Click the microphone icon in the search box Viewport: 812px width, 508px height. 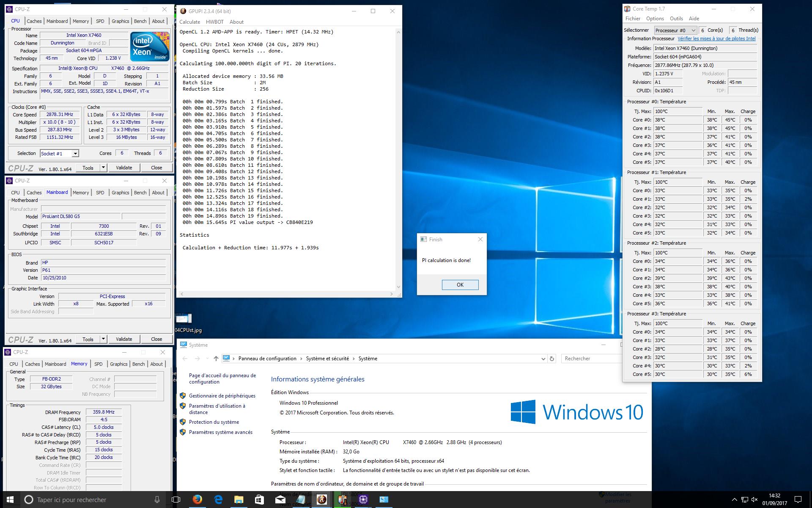(157, 500)
